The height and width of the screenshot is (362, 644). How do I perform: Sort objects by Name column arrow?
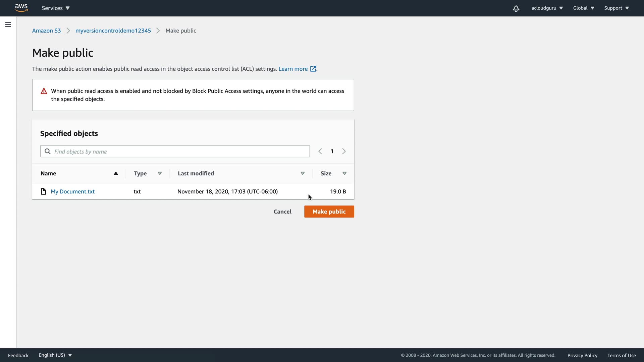pos(116,173)
